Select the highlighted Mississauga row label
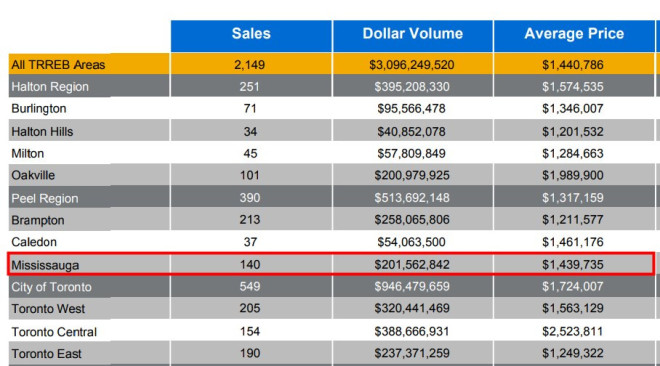Image resolution: width=660 pixels, height=366 pixels. coord(45,265)
